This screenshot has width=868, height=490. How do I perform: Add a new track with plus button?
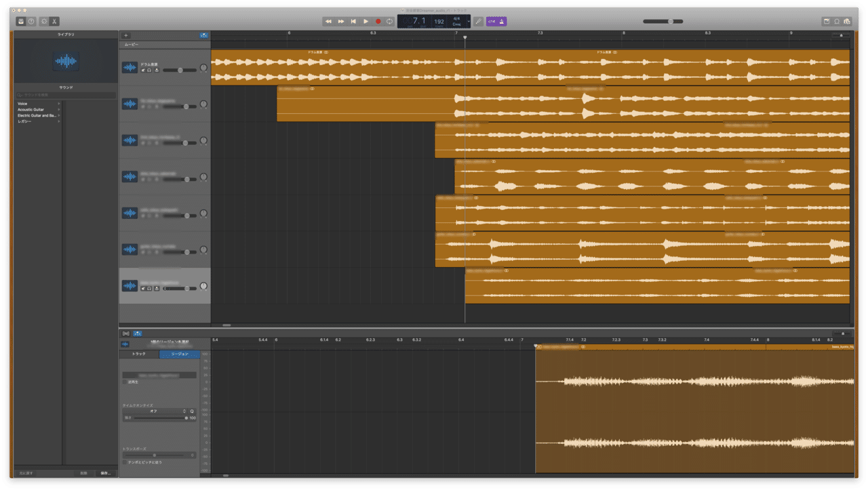tap(126, 35)
